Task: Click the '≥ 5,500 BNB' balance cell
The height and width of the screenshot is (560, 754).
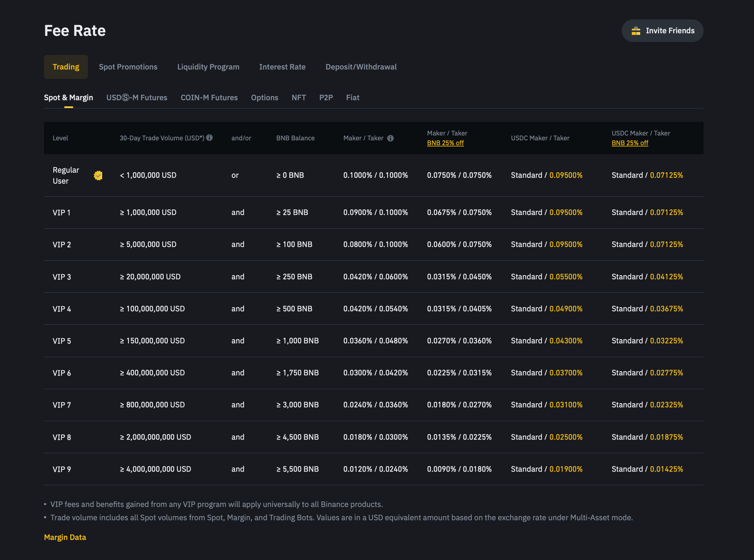Action: tap(297, 469)
